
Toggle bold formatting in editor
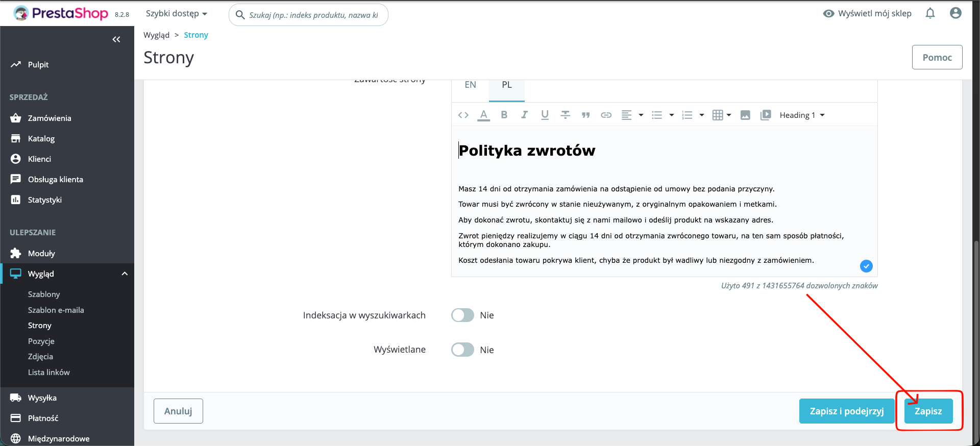pos(504,115)
